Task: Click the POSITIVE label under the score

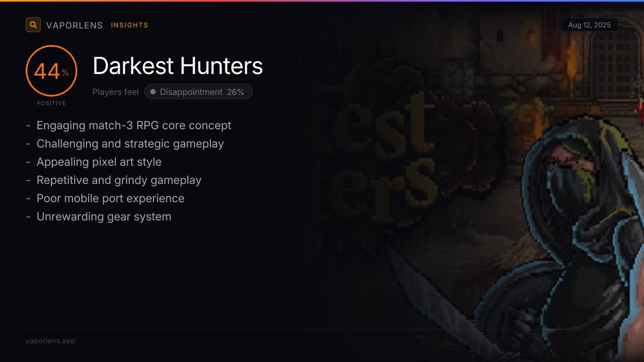Action: [52, 103]
